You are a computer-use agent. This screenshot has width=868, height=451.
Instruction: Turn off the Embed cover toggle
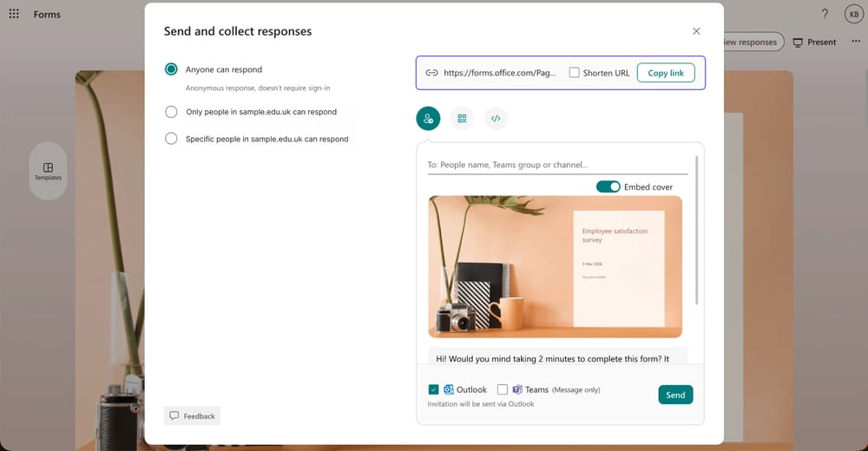pos(608,186)
